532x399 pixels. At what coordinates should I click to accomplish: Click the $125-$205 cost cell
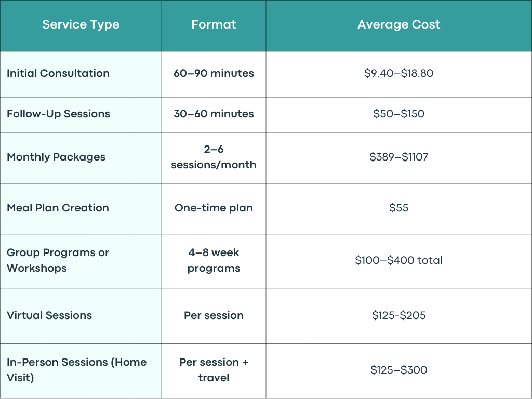[x=398, y=315]
